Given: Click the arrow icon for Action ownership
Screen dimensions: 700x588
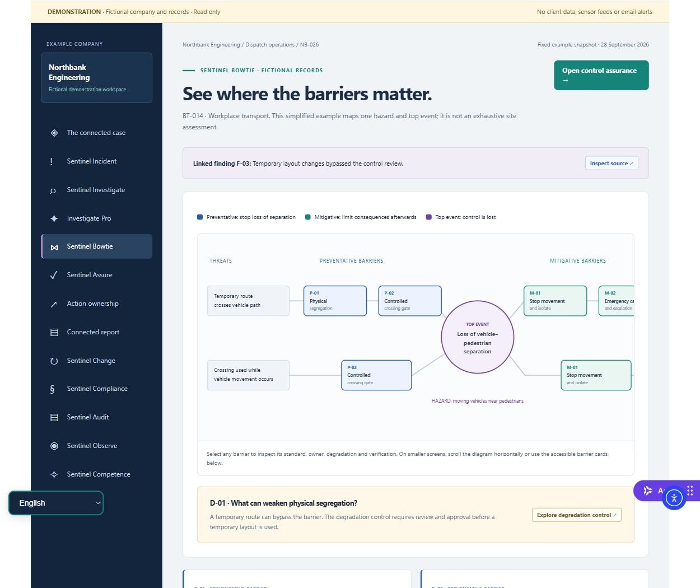Looking at the screenshot, I should pos(54,304).
